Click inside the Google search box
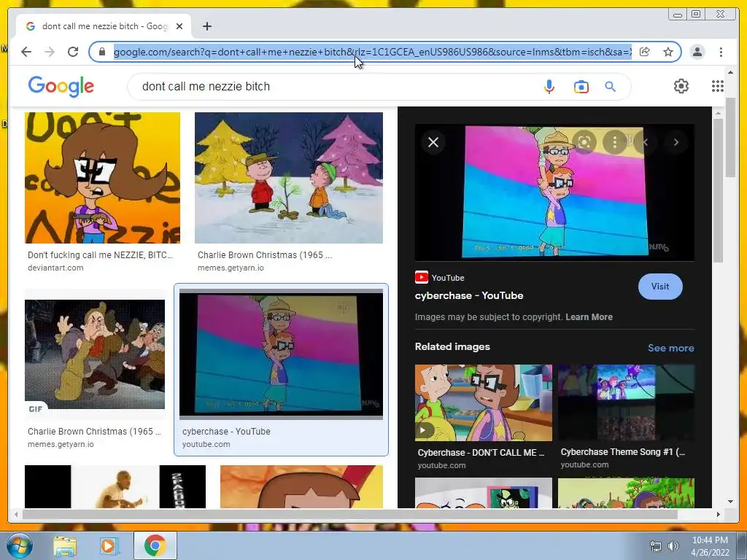The height and width of the screenshot is (560, 747). point(333,86)
